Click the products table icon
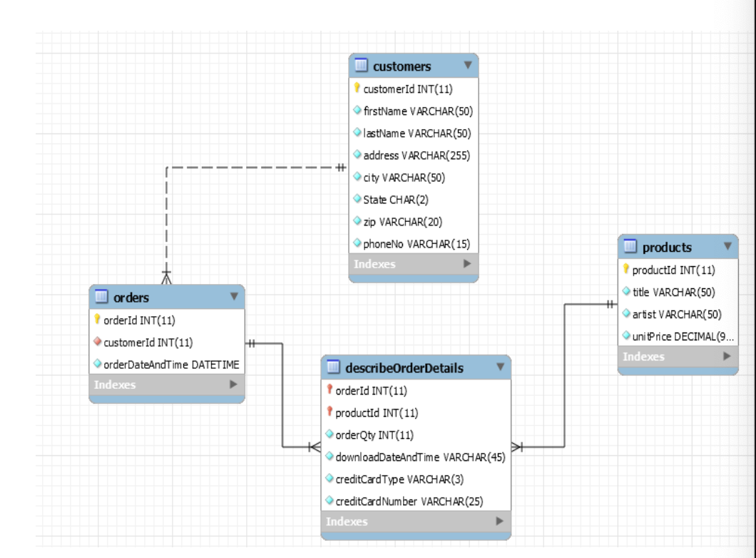756x558 pixels. [630, 246]
